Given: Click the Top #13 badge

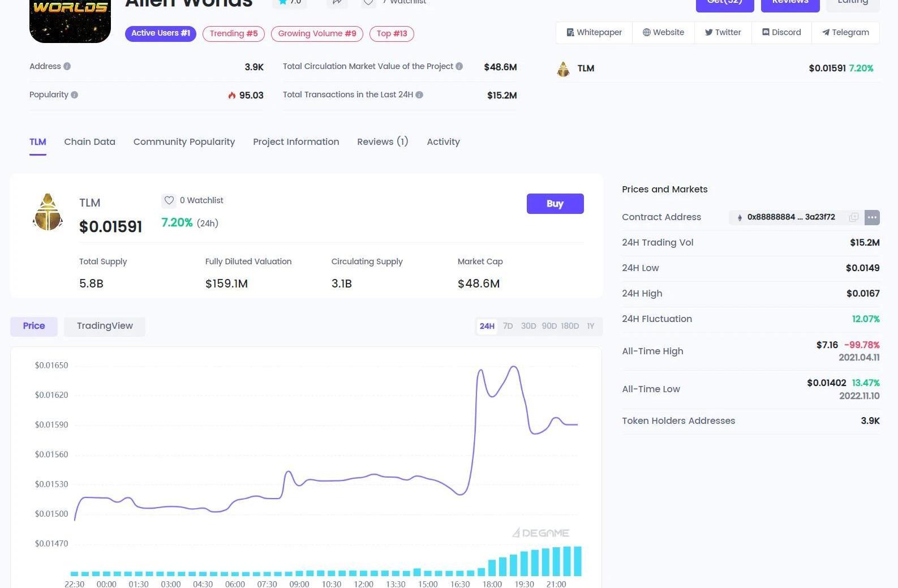Looking at the screenshot, I should pyautogui.click(x=392, y=33).
